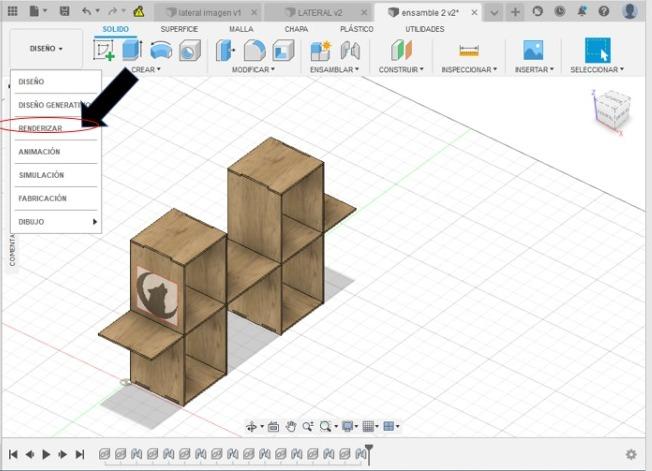Image resolution: width=652 pixels, height=471 pixels.
Task: Click the Construct plane icon
Action: coord(401,50)
